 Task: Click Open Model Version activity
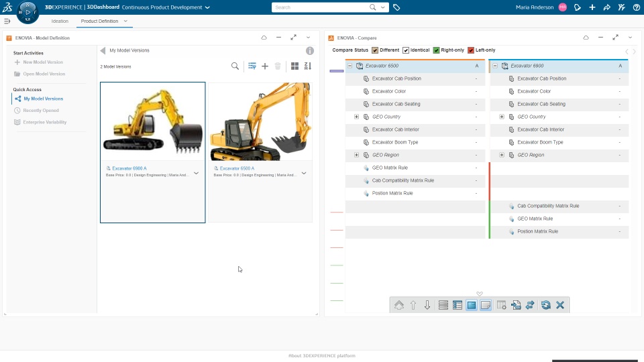(44, 74)
